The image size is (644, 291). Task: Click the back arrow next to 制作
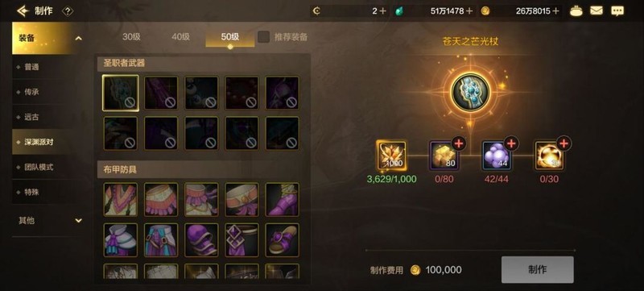[x=23, y=11]
